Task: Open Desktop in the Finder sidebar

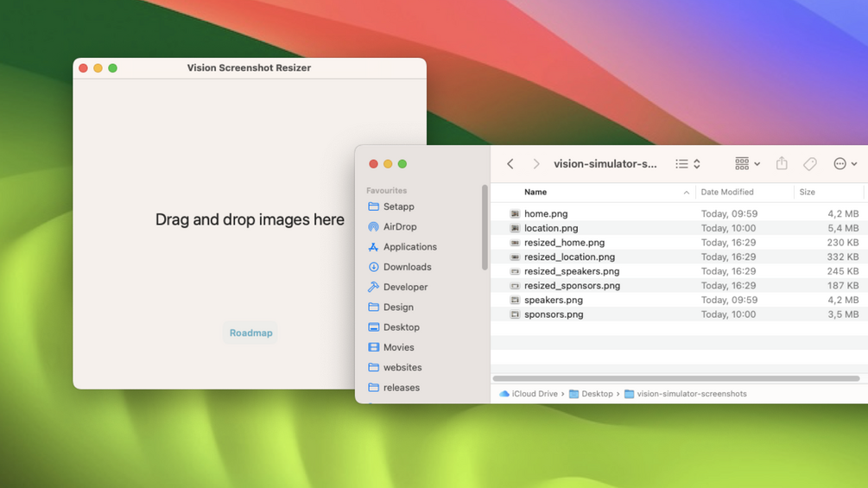Action: point(394,327)
